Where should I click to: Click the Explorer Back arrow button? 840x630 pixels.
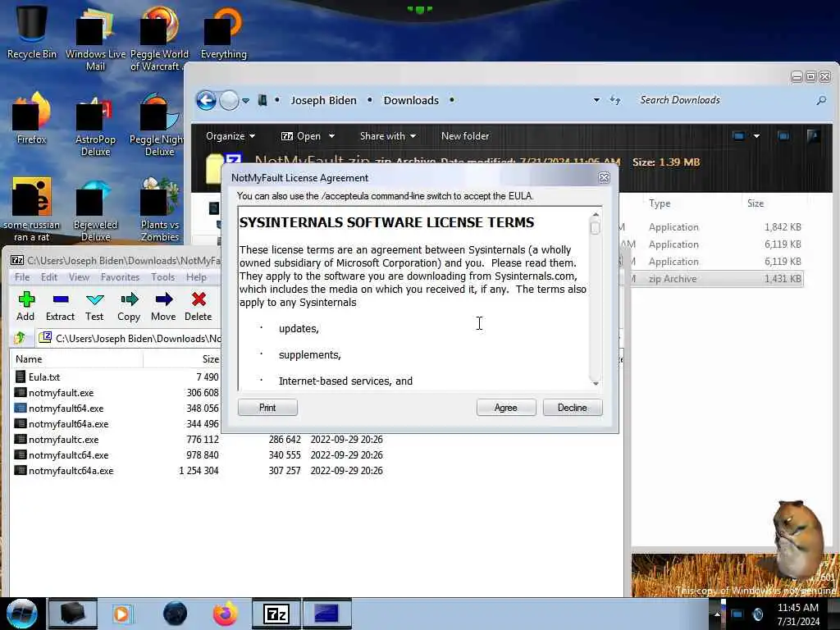[206, 100]
